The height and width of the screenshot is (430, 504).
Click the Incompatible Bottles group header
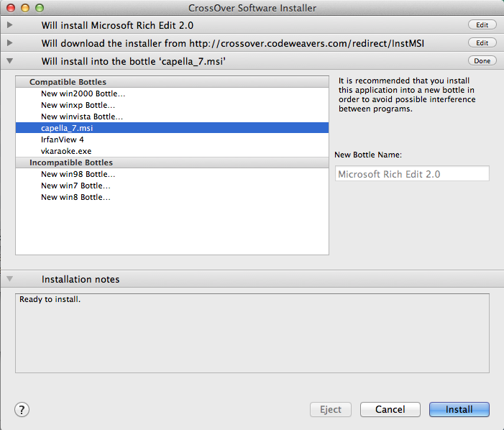tap(172, 163)
